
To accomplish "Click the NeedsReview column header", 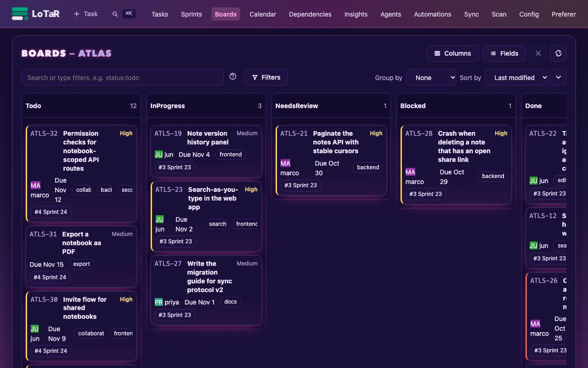I will [297, 106].
